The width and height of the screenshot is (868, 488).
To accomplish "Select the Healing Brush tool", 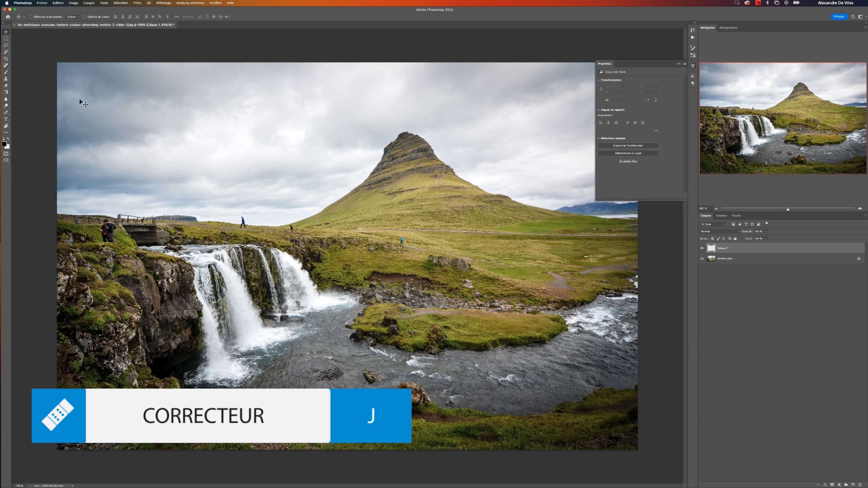I will point(6,65).
